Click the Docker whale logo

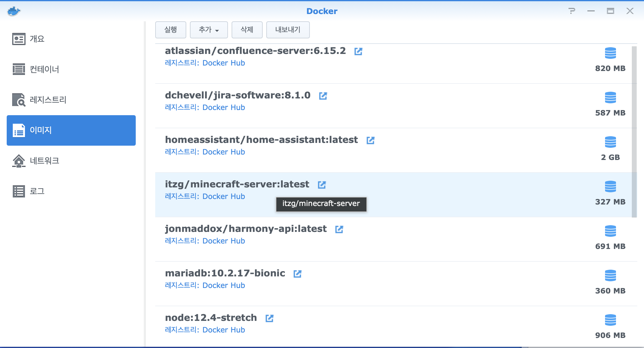tap(14, 11)
